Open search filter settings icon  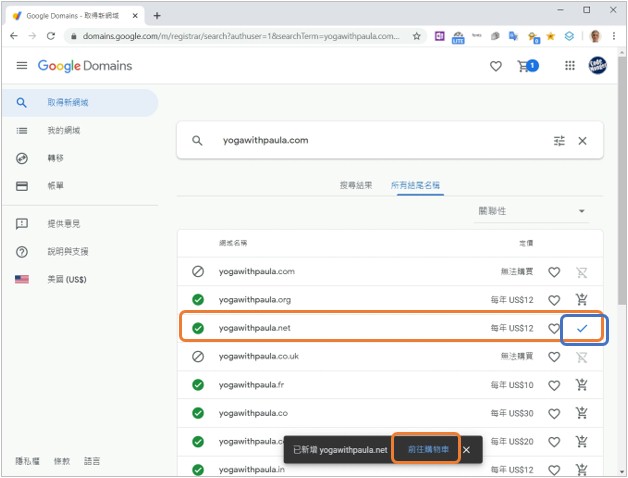click(x=559, y=141)
